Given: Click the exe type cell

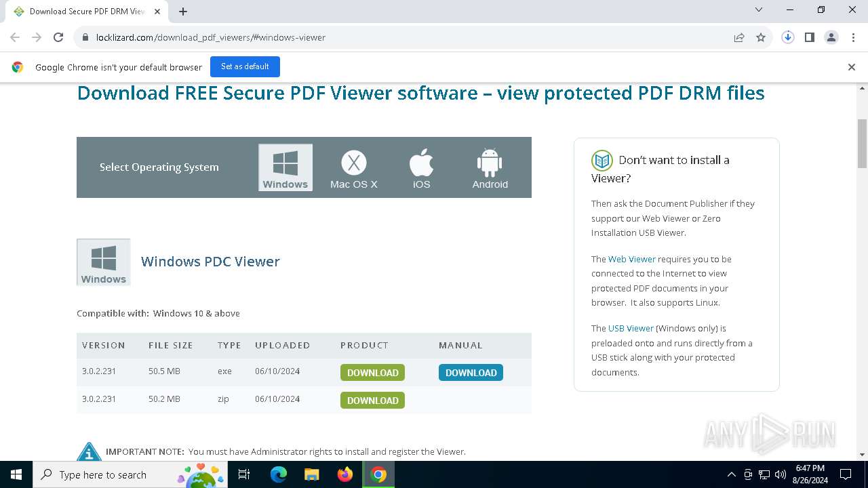Looking at the screenshot, I should click(224, 371).
